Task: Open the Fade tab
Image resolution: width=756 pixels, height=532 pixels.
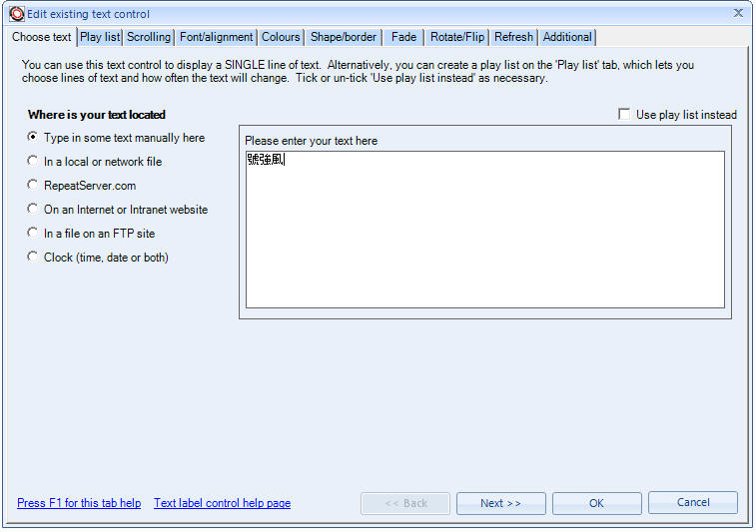Action: 404,37
